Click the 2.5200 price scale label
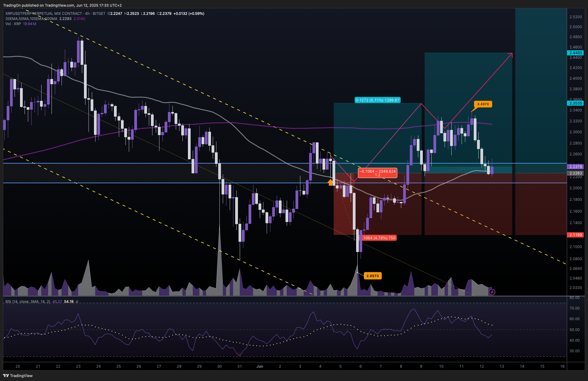 coord(576,17)
